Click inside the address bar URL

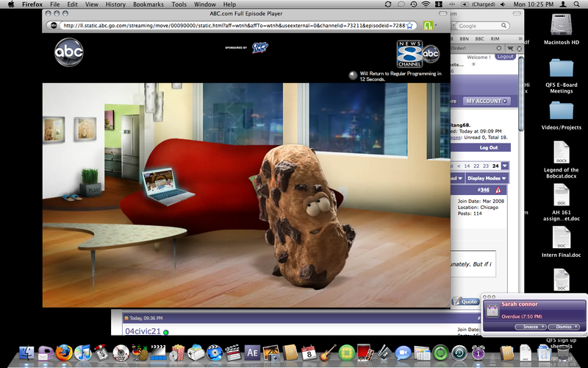tap(233, 26)
